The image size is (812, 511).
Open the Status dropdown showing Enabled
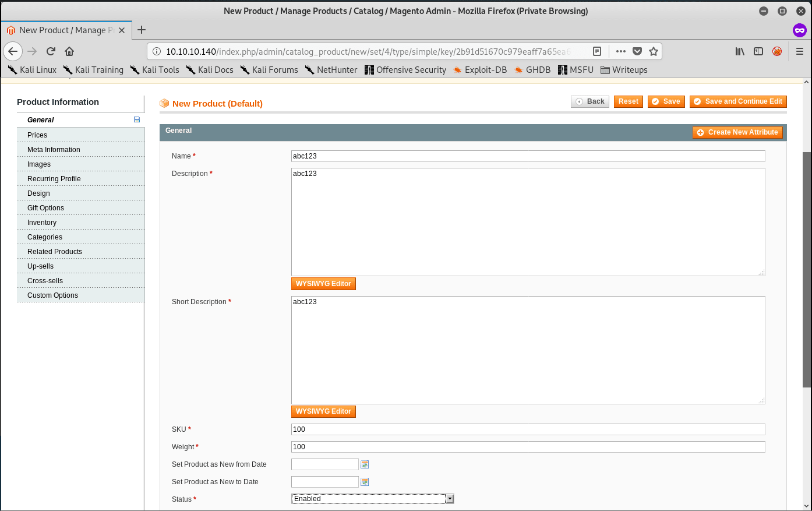(x=372, y=499)
